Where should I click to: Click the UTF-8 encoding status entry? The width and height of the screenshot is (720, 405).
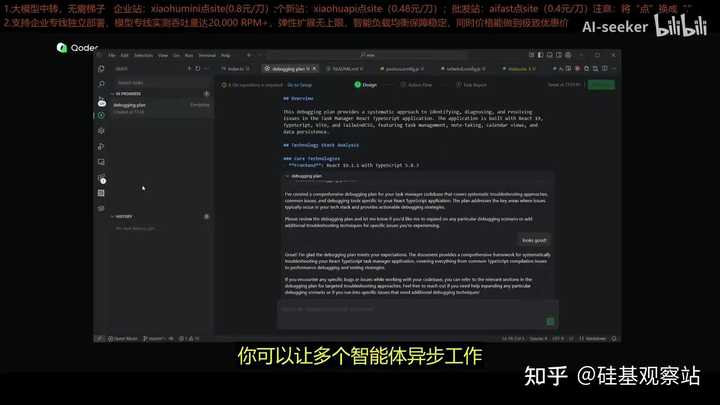[557, 339]
